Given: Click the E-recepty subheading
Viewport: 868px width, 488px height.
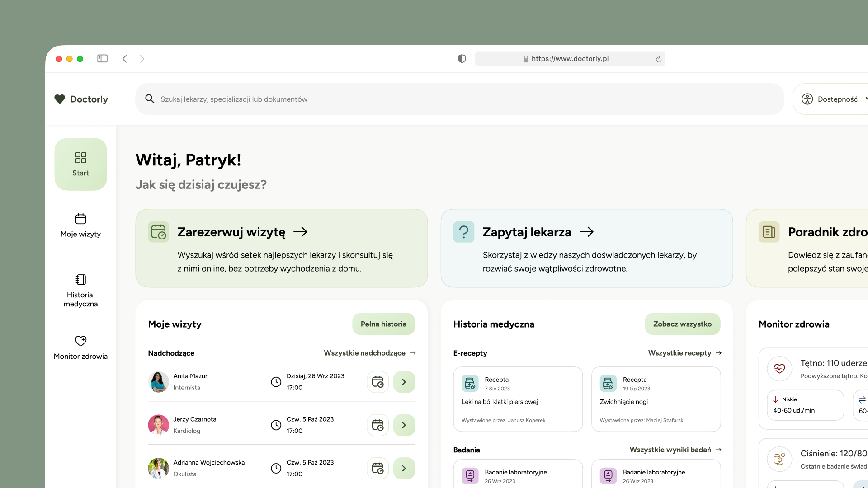Looking at the screenshot, I should (470, 353).
